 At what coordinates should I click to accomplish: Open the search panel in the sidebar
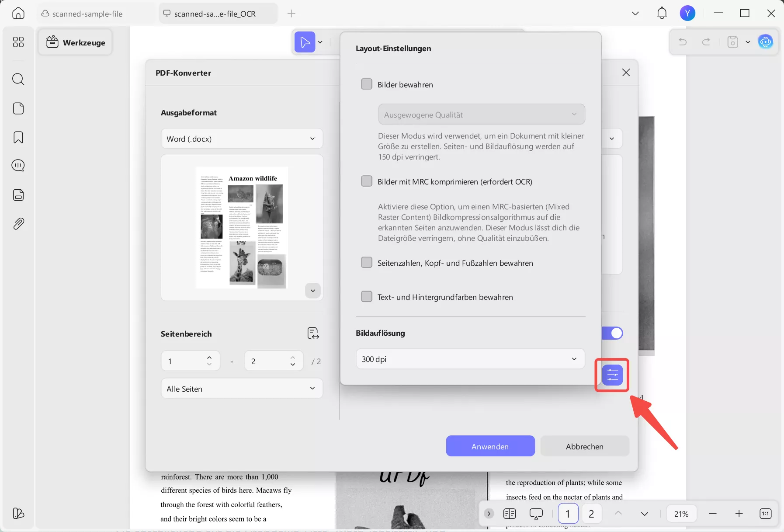(x=18, y=79)
